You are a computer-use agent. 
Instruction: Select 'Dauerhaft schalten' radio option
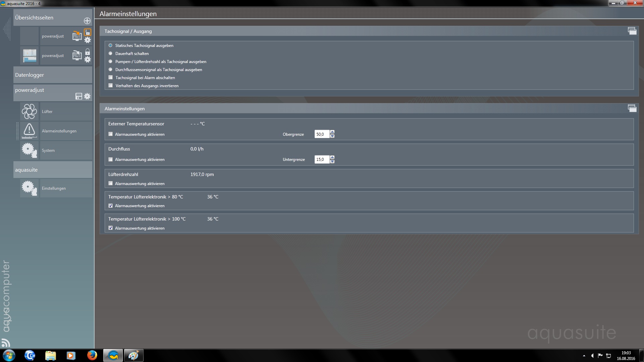tap(110, 53)
